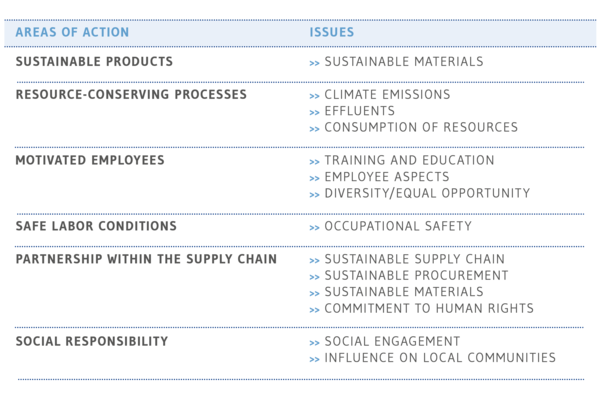600x401 pixels.
Task: Click the Motivated Employees heading
Action: [90, 160]
